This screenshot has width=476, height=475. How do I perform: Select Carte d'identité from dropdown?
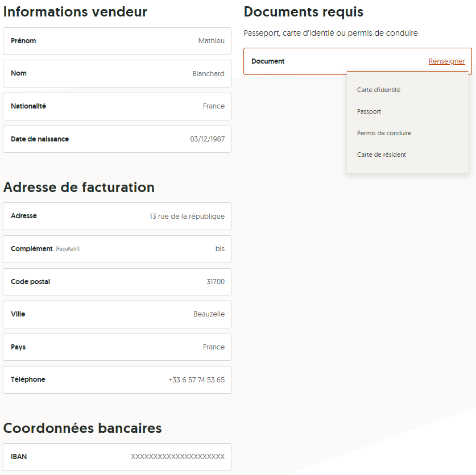pyautogui.click(x=379, y=90)
